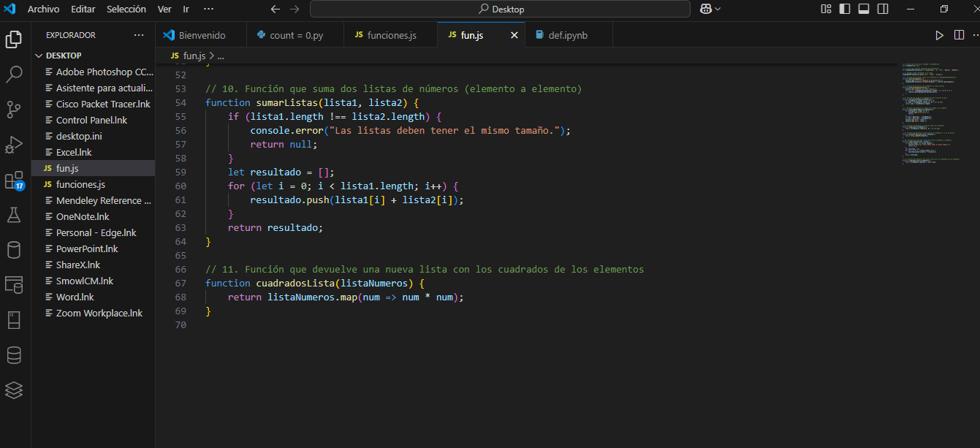The width and height of the screenshot is (980, 448).
Task: Click the activity bar icon below Remote Explorer
Action: pyautogui.click(x=14, y=320)
